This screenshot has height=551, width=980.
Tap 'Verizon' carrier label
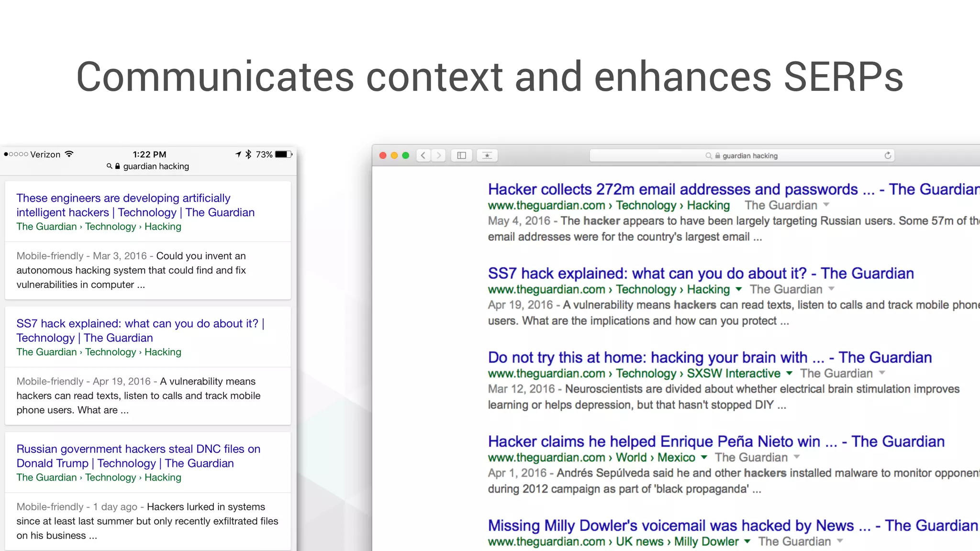point(45,154)
